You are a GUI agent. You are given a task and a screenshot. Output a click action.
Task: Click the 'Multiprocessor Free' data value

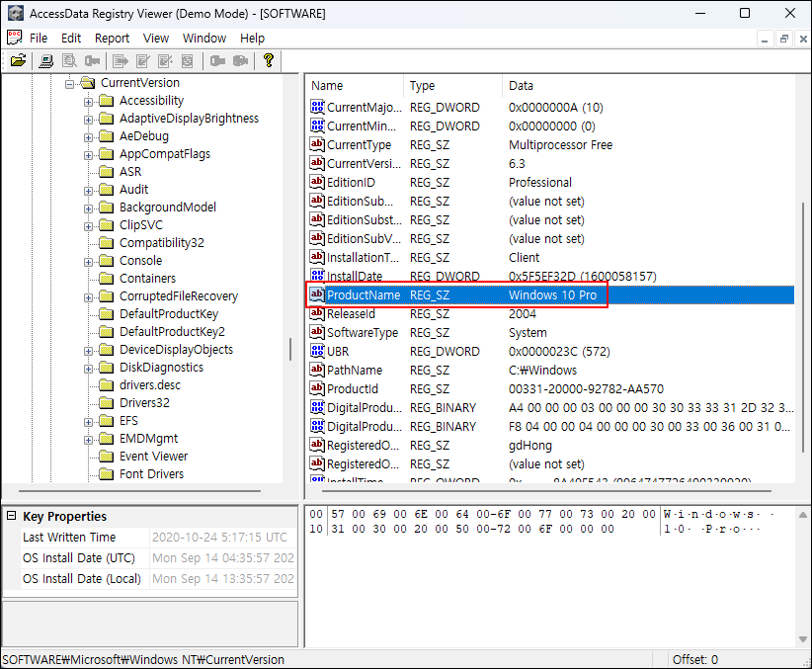tap(560, 144)
